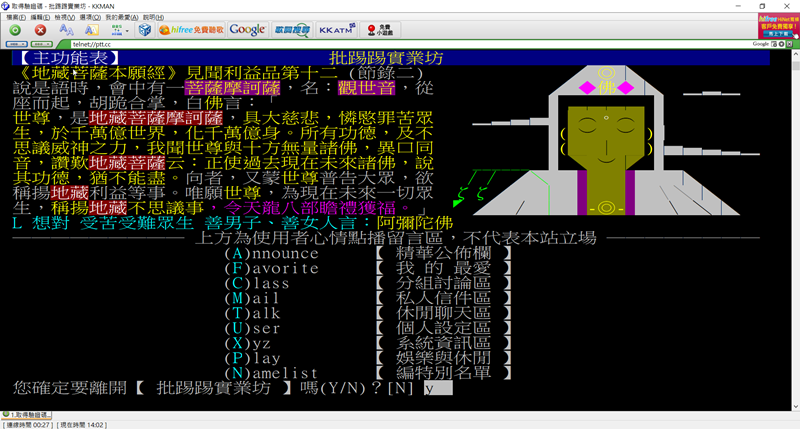Select (F)avorite menu entry
The width and height of the screenshot is (800, 429).
point(271,268)
